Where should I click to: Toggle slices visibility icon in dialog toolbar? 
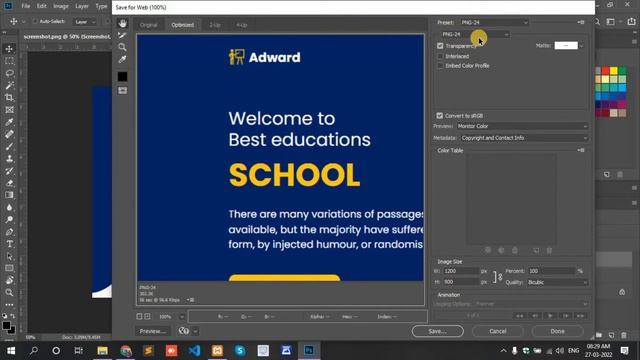[x=122, y=91]
